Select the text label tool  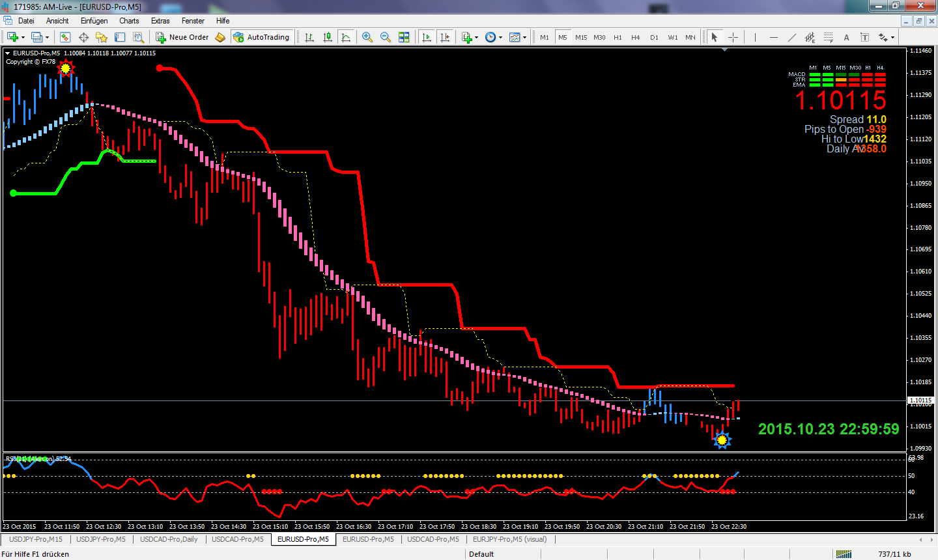click(x=864, y=37)
